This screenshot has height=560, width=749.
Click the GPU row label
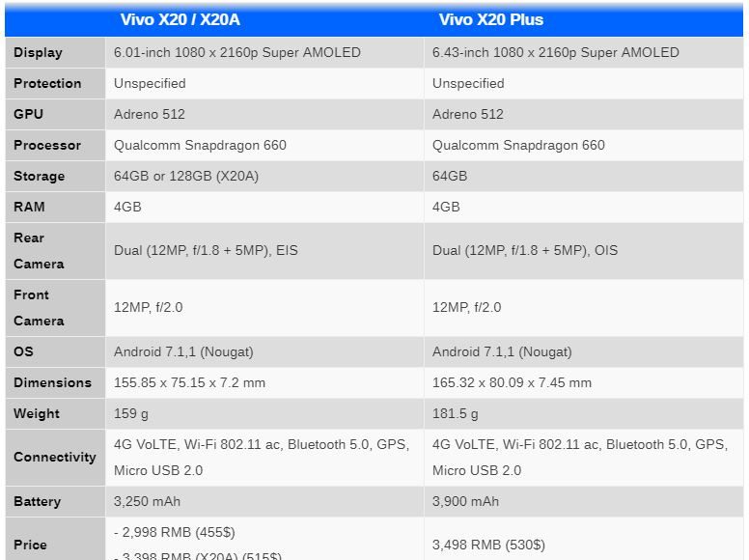point(29,115)
